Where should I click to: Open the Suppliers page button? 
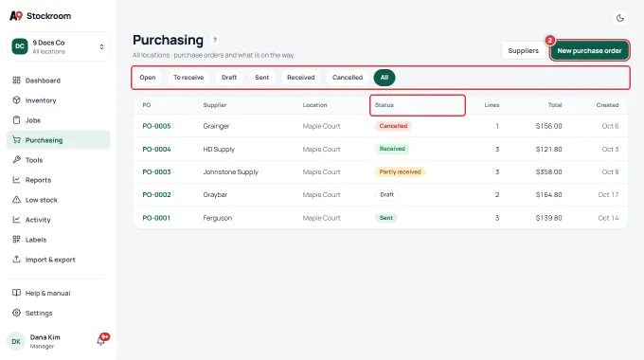523,50
